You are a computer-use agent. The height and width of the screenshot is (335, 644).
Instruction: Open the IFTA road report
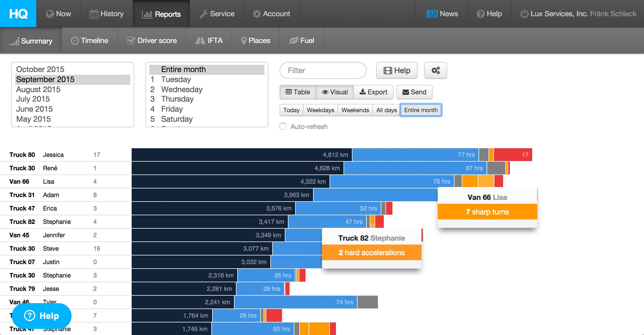[x=209, y=41]
